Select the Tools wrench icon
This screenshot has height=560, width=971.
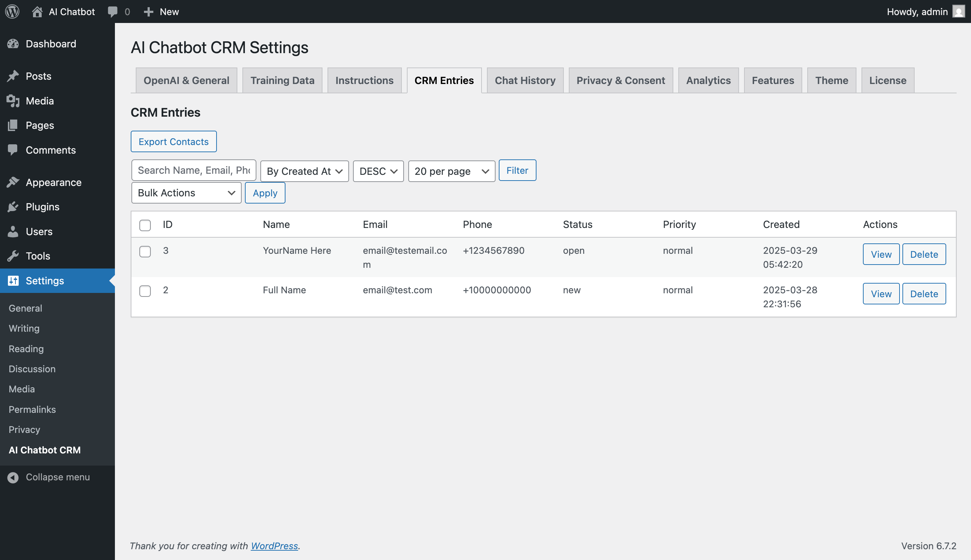point(13,256)
